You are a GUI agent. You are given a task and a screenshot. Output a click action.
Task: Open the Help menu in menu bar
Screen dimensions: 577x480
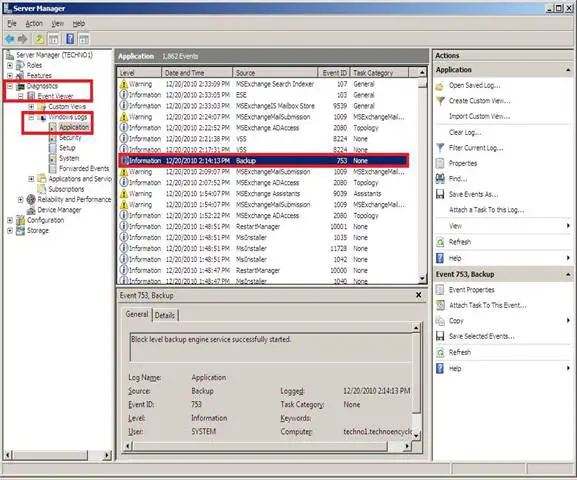point(78,24)
